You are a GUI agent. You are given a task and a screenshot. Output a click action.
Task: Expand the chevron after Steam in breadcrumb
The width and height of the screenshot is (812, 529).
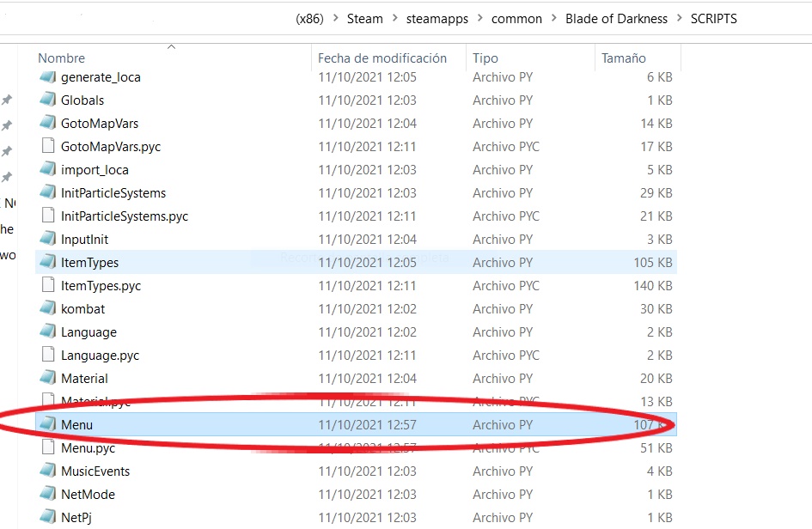394,19
